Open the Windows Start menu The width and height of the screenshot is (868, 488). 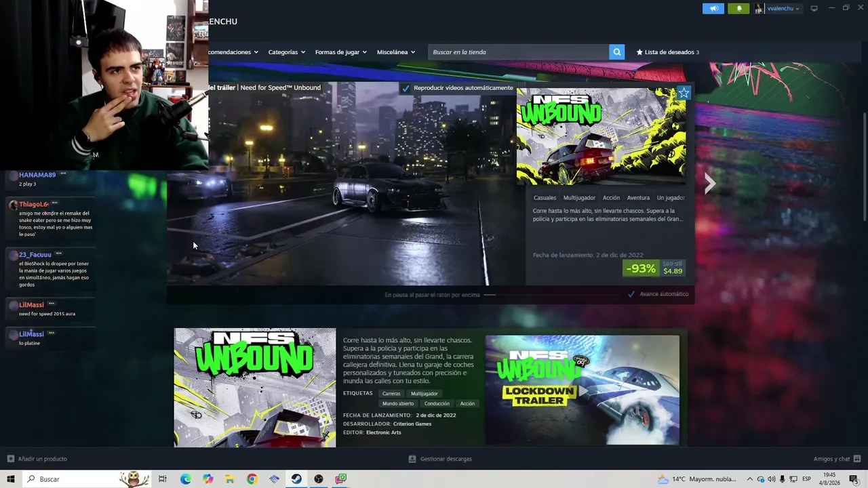click(x=11, y=479)
